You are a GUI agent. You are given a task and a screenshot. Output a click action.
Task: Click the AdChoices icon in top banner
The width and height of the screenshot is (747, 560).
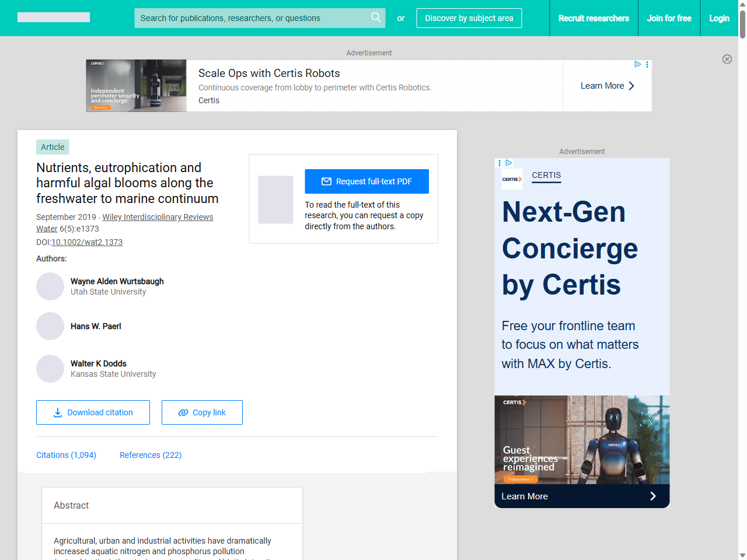point(637,64)
